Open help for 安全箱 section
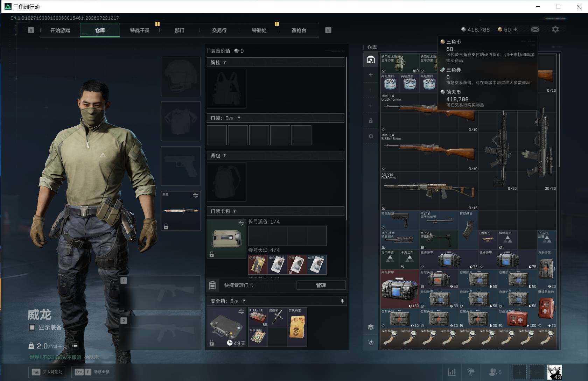The height and width of the screenshot is (381, 588). pos(244,301)
